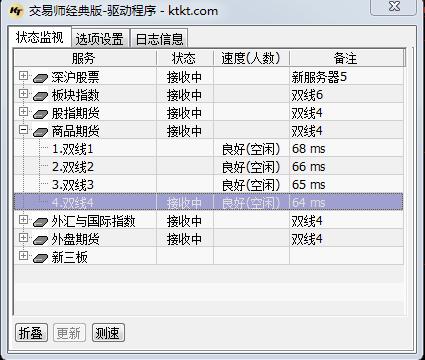Click the 新三板 service icon
Viewport: 425px width, 360px height.
pyautogui.click(x=41, y=258)
